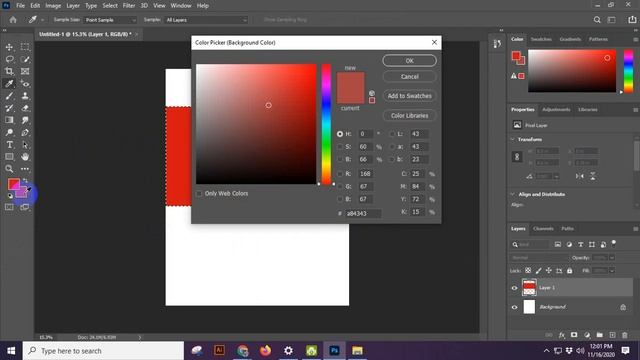This screenshot has width=640, height=360.
Task: Click the Share icon at top right
Action: point(632,20)
